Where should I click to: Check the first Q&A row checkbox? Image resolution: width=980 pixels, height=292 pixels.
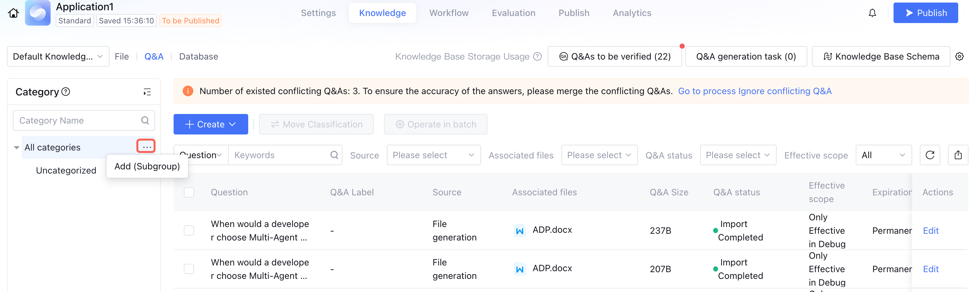[x=189, y=231]
